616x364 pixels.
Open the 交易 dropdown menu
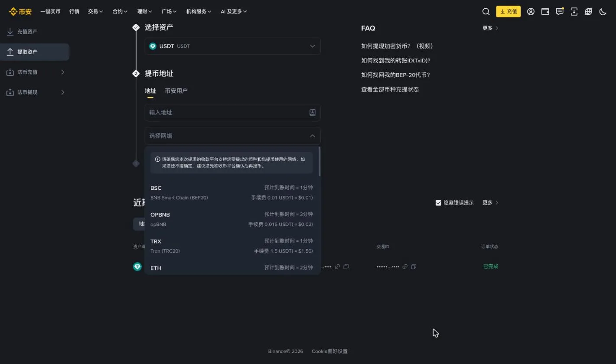(95, 12)
